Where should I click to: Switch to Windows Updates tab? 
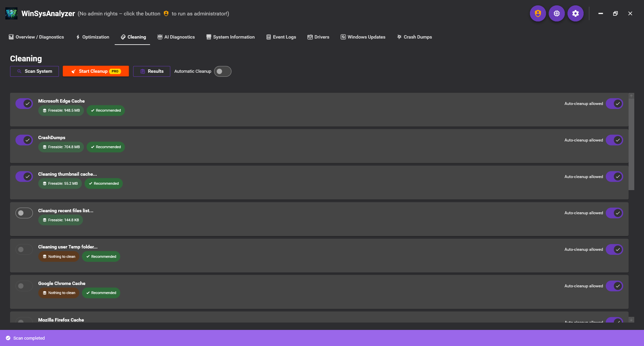tap(363, 37)
